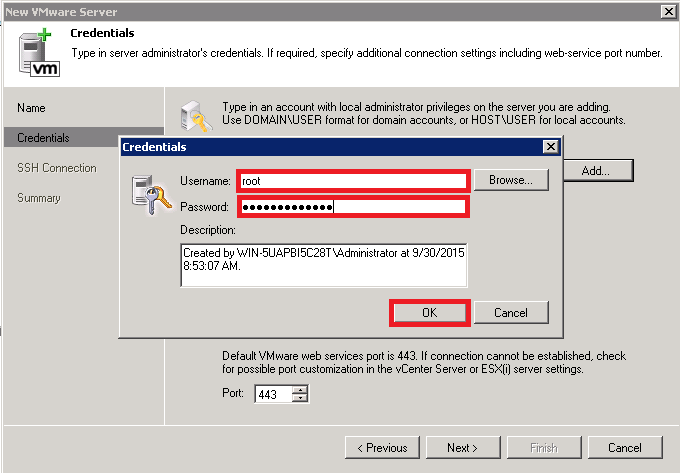Click the VMware server icon in header
The width and height of the screenshot is (680, 473).
click(39, 53)
